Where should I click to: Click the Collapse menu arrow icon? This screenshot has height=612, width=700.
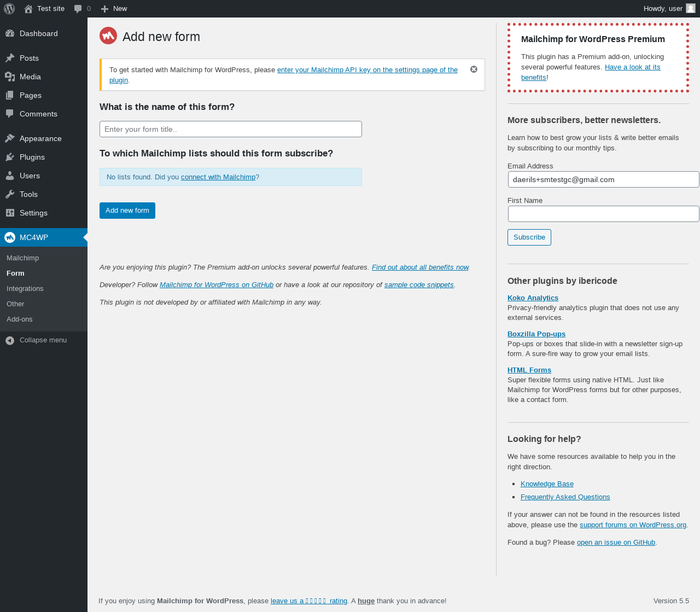(10, 340)
